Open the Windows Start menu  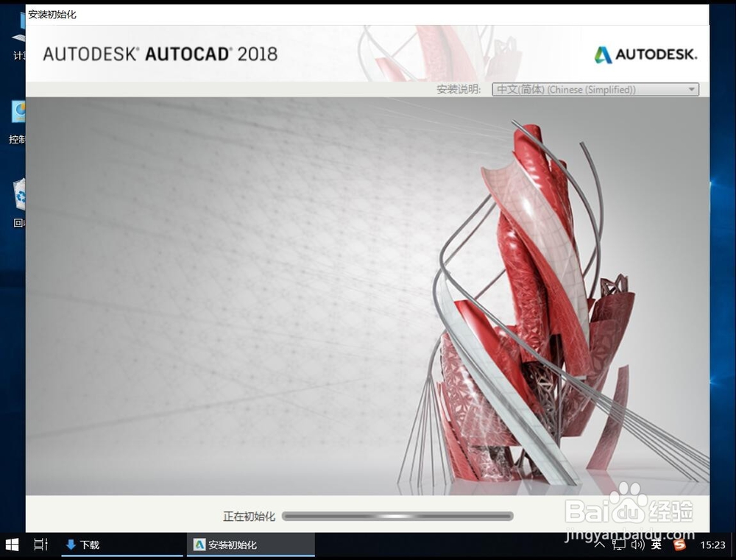click(11, 545)
